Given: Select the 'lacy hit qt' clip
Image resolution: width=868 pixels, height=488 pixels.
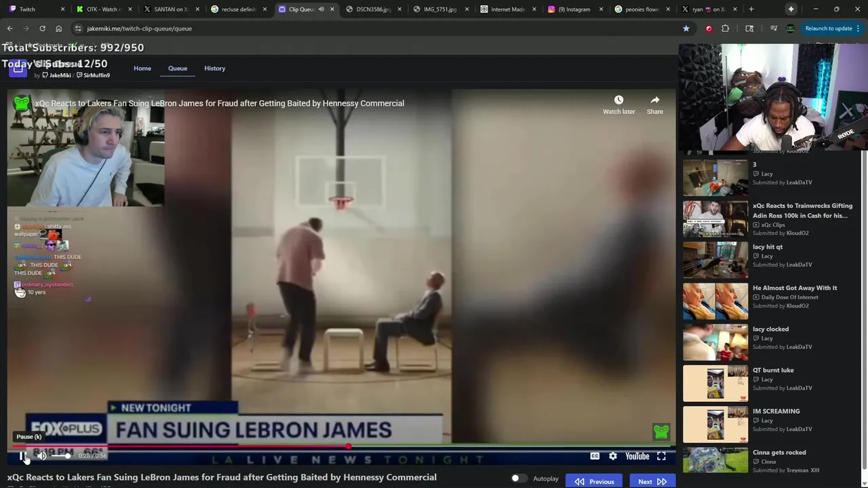Looking at the screenshot, I should pyautogui.click(x=772, y=260).
